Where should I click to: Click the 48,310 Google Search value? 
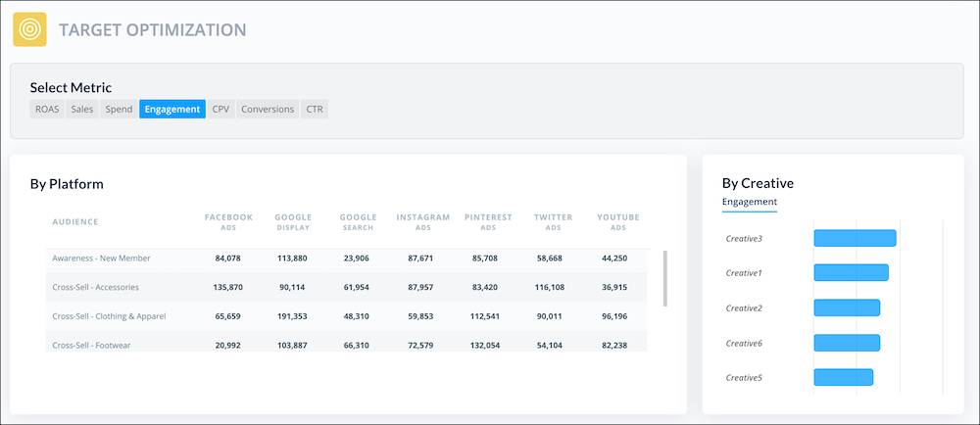coord(357,316)
